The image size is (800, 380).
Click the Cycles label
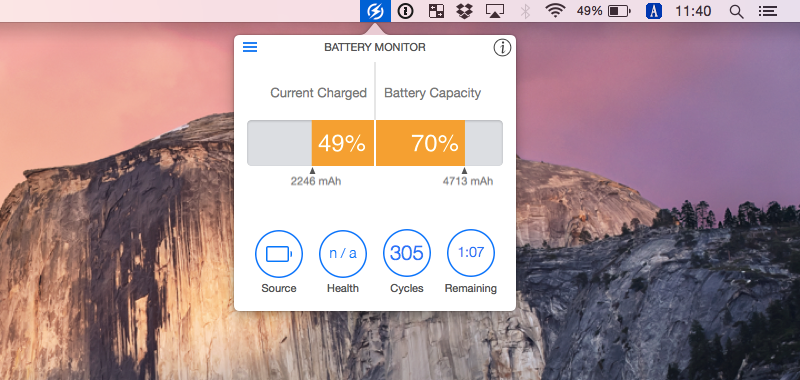click(x=407, y=288)
